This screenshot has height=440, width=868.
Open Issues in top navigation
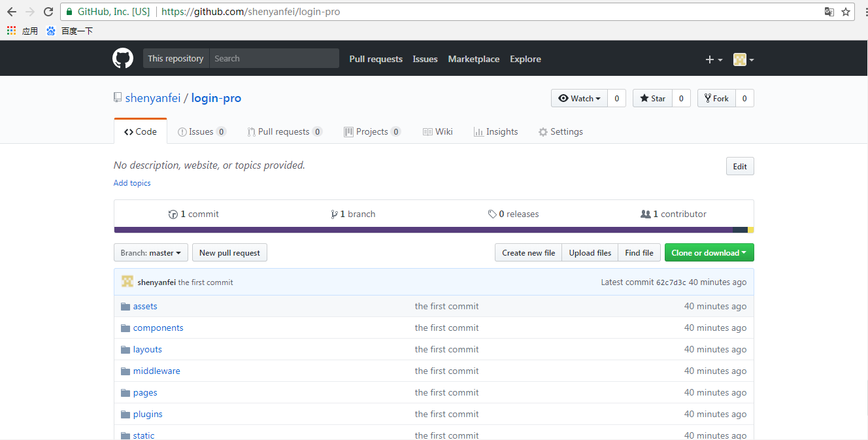pyautogui.click(x=425, y=59)
